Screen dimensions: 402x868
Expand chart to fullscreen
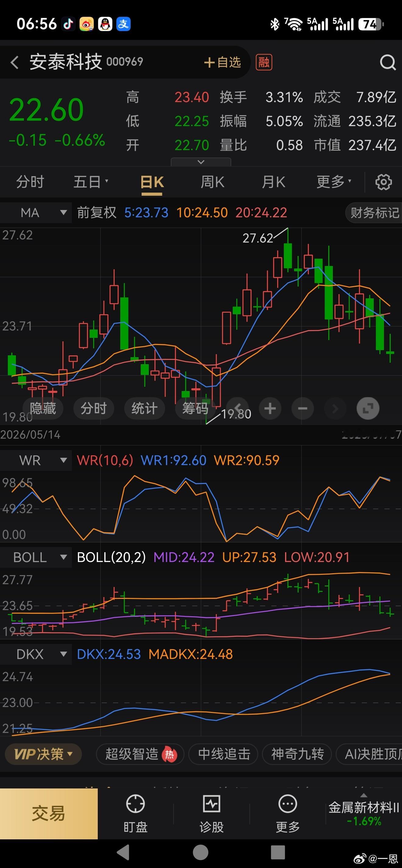pos(368,408)
